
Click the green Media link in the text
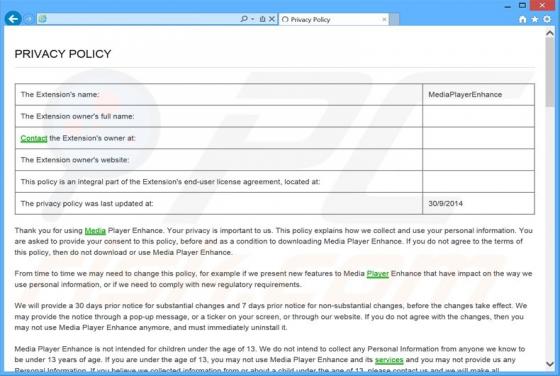pos(95,231)
